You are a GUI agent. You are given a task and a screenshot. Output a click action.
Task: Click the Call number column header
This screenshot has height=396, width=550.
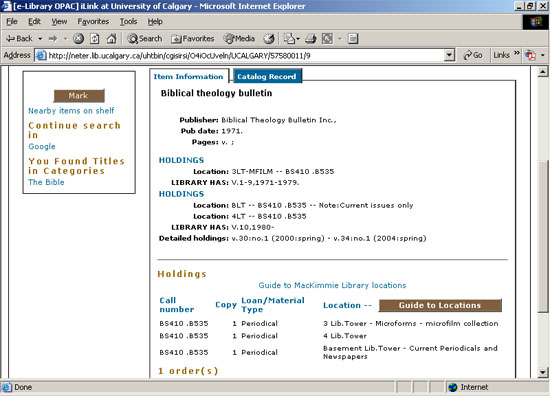pos(176,305)
